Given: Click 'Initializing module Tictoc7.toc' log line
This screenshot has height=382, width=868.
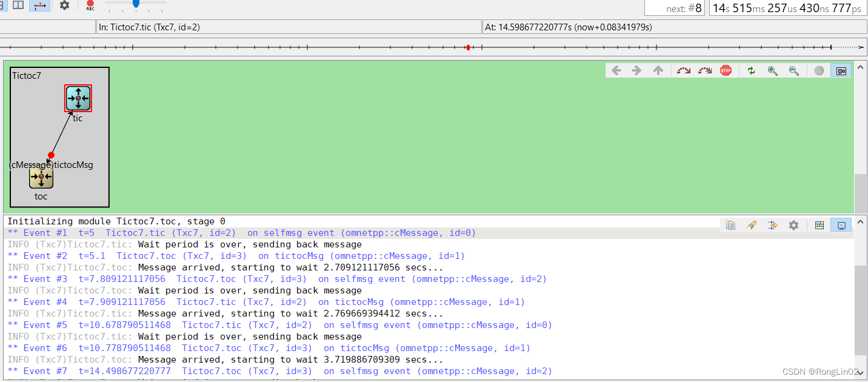Looking at the screenshot, I should coord(116,221).
